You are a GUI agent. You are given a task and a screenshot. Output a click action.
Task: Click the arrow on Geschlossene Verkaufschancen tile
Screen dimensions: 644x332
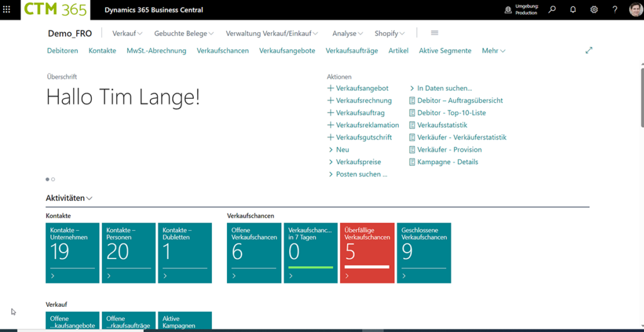[404, 276]
